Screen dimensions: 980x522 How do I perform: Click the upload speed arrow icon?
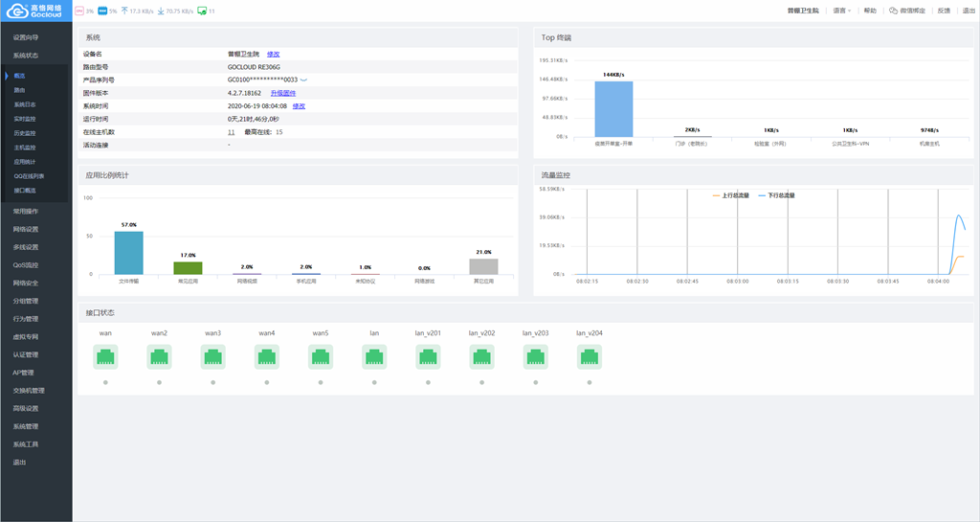(124, 11)
